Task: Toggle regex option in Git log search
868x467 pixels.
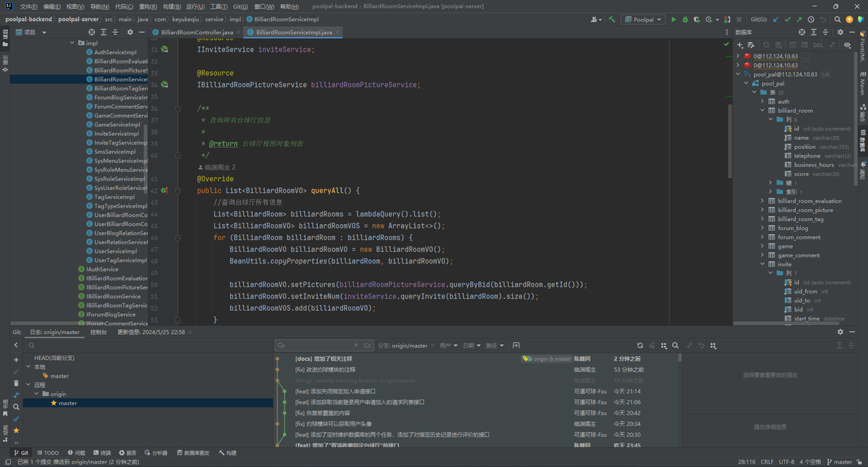Action: point(357,345)
